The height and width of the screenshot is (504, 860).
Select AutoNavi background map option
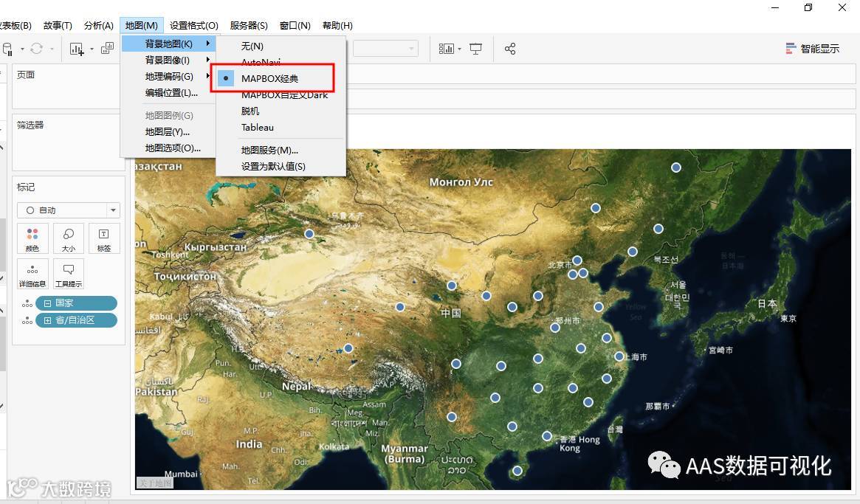point(281,62)
